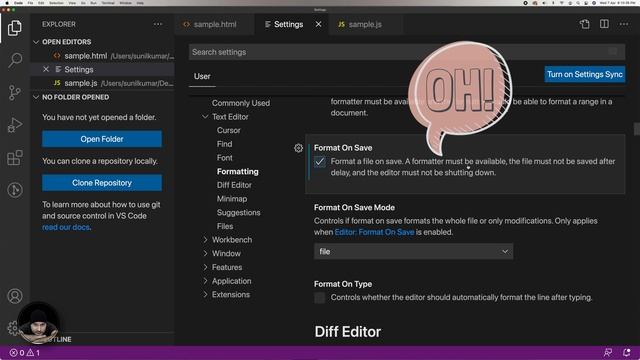This screenshot has height=360, width=640.
Task: Go to Cursor settings section
Action: [229, 131]
